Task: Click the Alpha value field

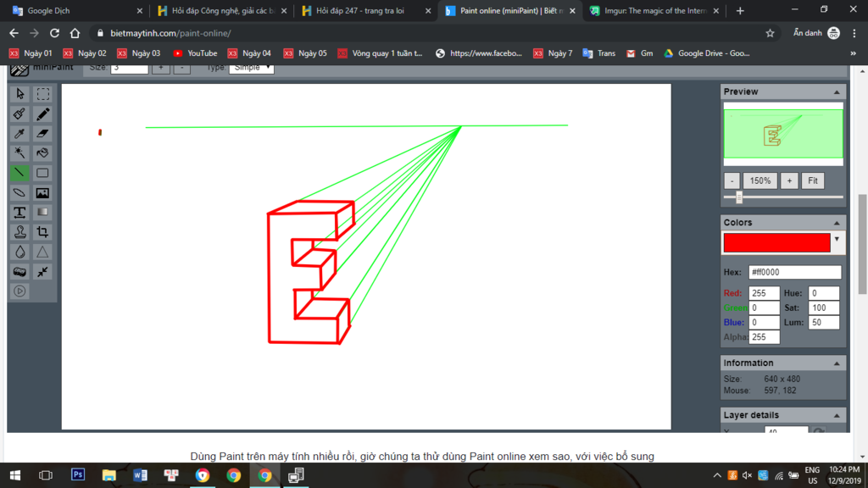Action: point(764,337)
